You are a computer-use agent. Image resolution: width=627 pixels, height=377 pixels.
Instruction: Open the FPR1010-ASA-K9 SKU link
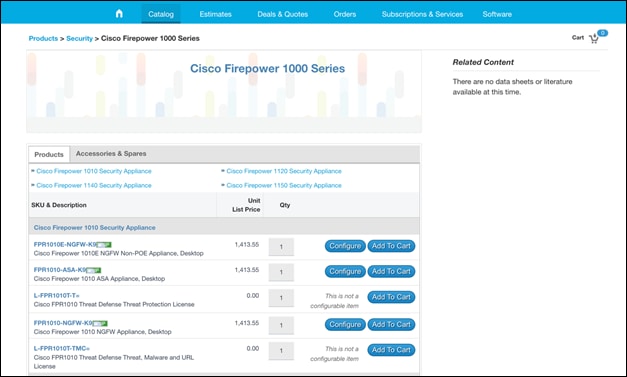tap(60, 270)
